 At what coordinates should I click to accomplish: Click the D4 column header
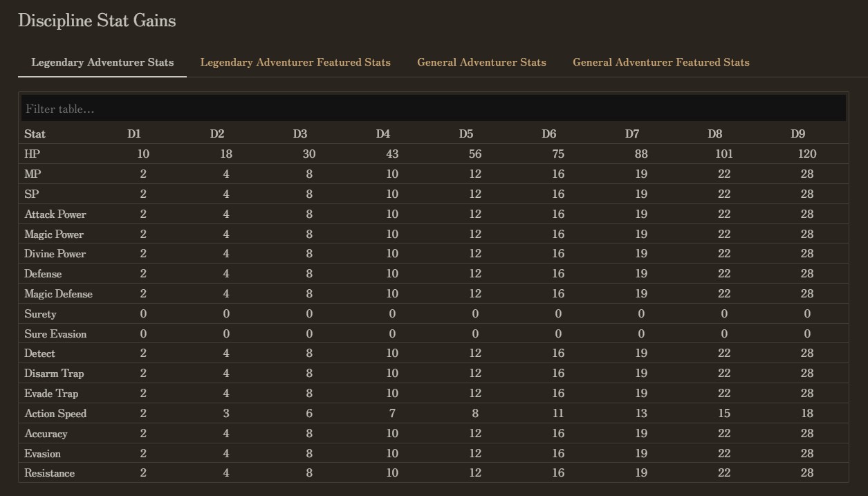point(383,134)
